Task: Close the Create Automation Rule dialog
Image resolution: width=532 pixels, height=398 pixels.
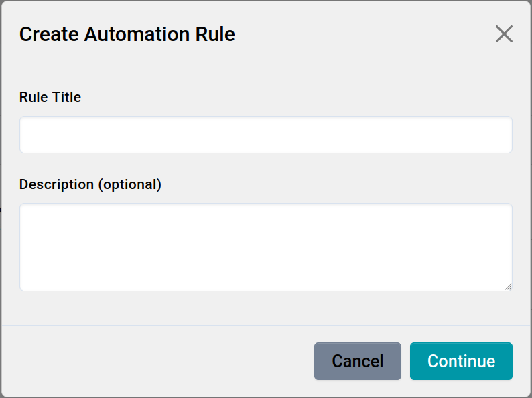Action: [504, 34]
